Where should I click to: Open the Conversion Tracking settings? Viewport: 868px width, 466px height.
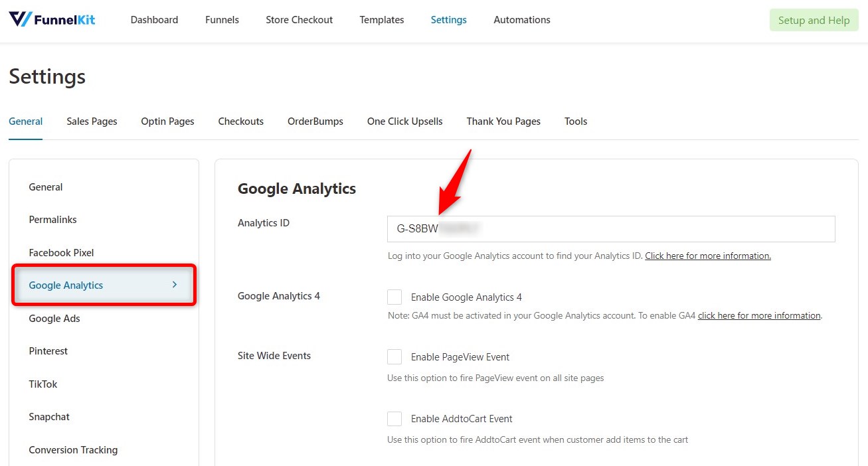(73, 449)
